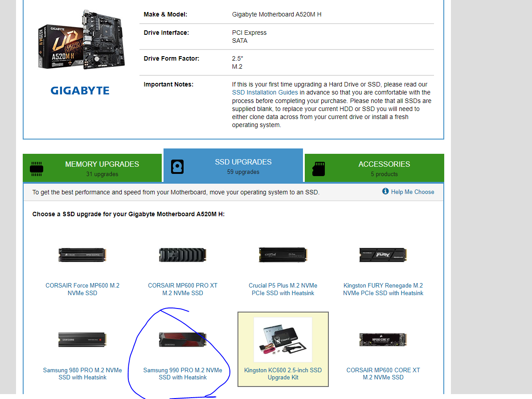Click the Gigabyte A520M H motherboard image

tap(82, 40)
